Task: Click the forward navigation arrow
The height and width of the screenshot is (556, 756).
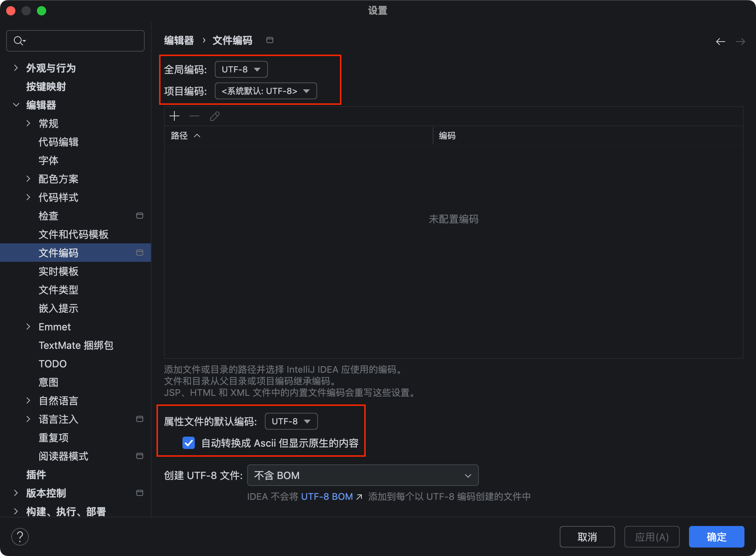Action: tap(741, 41)
